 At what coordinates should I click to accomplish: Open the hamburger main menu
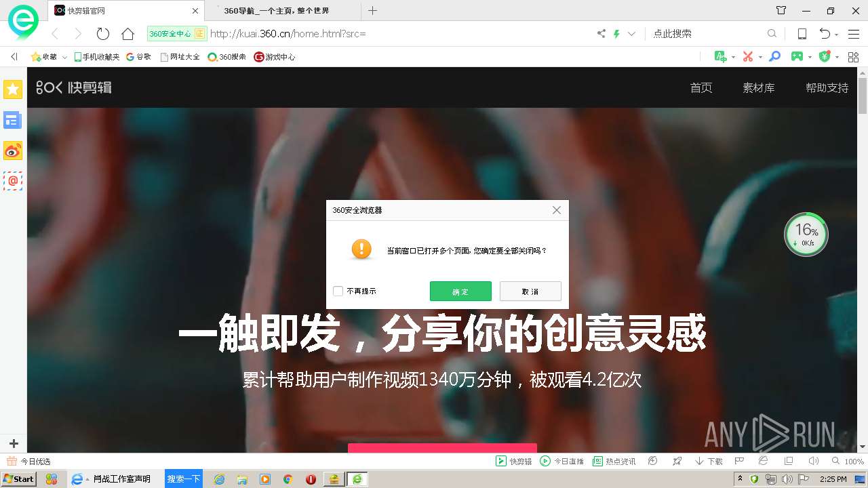point(854,34)
